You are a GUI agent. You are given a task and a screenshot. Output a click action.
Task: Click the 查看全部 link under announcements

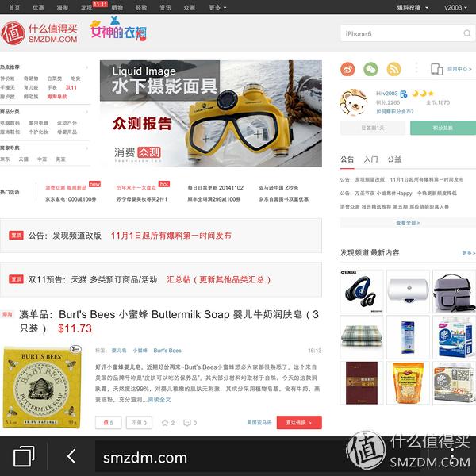coord(408,223)
